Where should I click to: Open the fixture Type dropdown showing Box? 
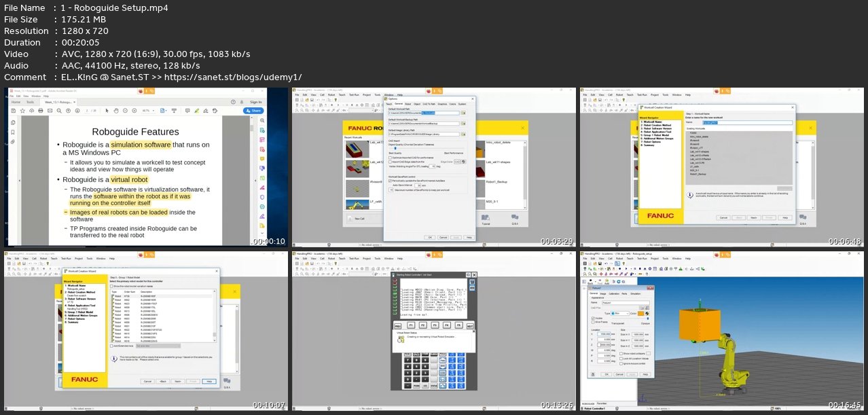click(x=620, y=313)
